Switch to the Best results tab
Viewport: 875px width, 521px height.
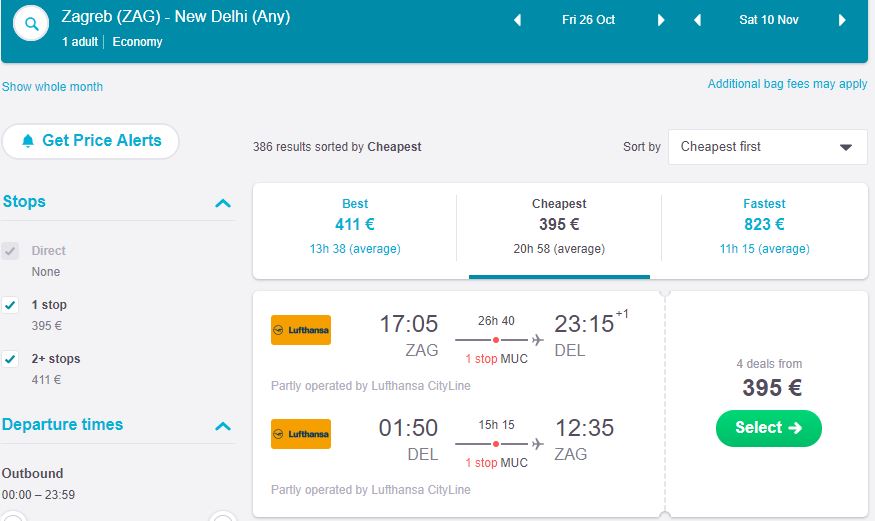coord(355,226)
